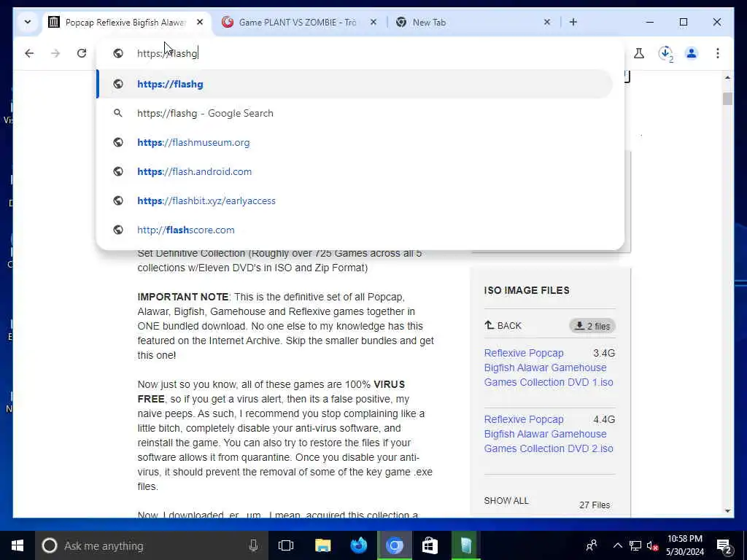Click the Chrome taskbar icon

(x=395, y=545)
